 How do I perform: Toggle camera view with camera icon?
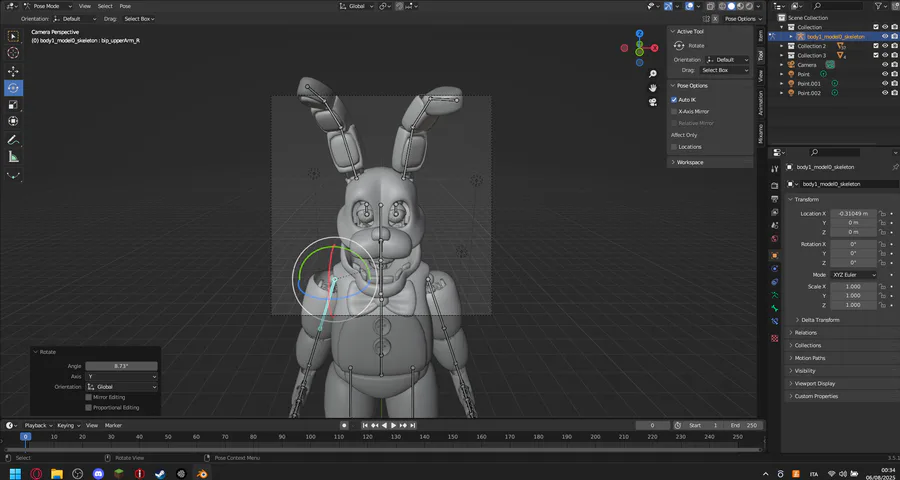[x=653, y=102]
